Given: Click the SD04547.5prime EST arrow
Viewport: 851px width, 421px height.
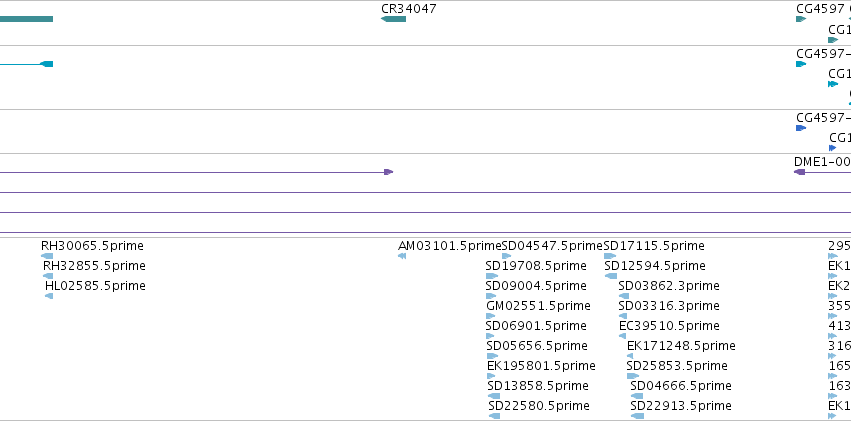Looking at the screenshot, I should (x=506, y=256).
